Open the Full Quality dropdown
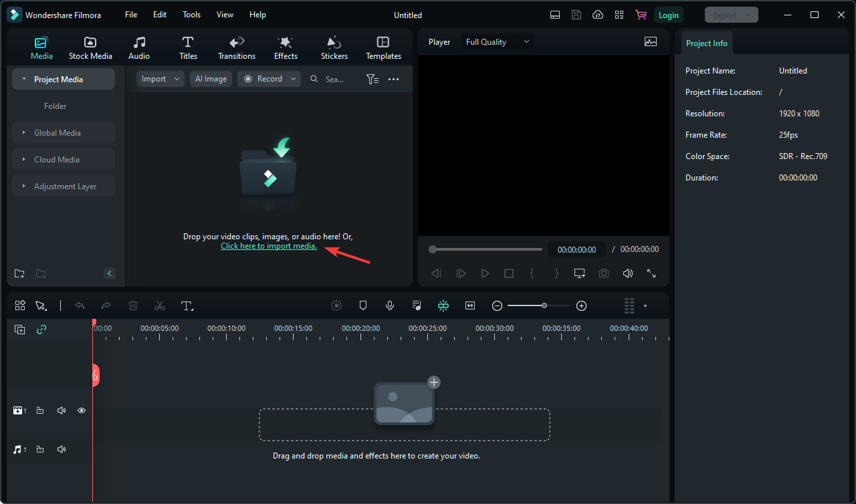This screenshot has width=856, height=504. [x=497, y=42]
